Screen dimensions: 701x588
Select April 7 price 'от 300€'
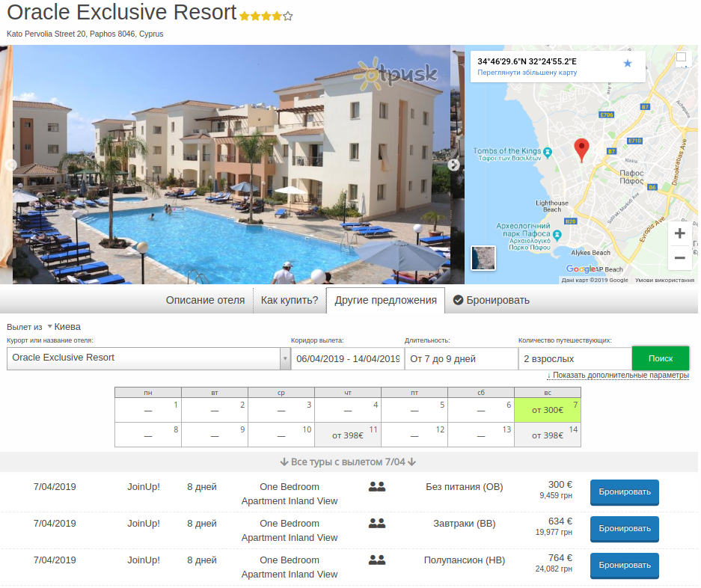click(548, 410)
